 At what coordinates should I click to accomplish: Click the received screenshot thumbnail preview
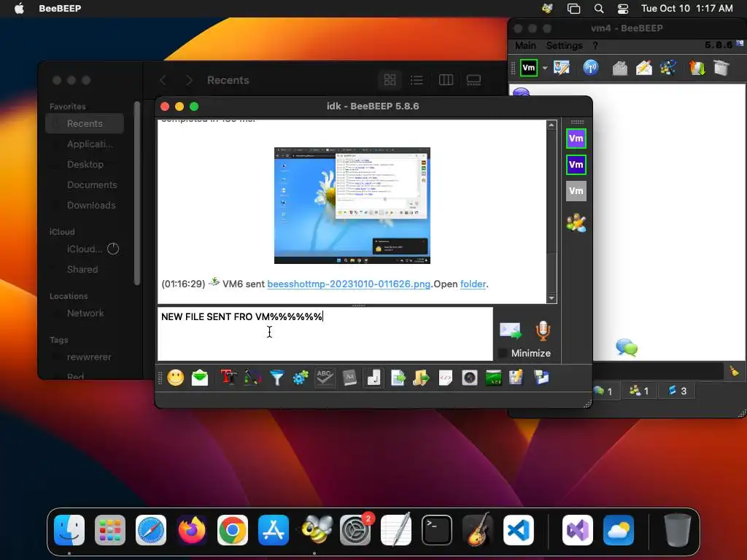click(x=352, y=206)
